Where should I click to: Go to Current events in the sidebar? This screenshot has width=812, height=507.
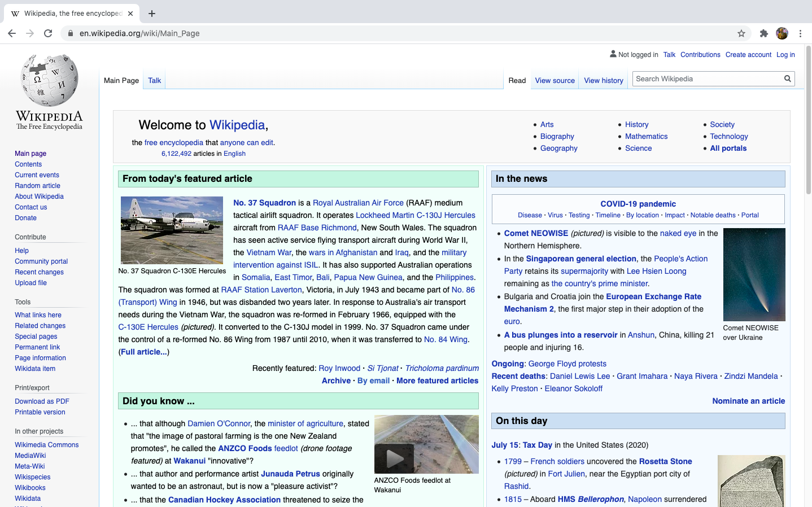[x=37, y=175]
